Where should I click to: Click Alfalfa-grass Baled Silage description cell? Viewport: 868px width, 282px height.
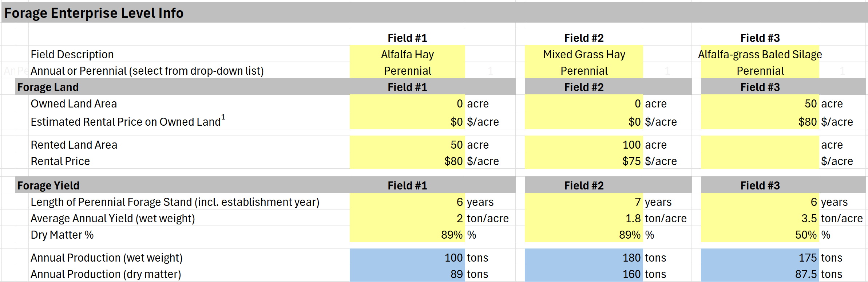pos(760,54)
